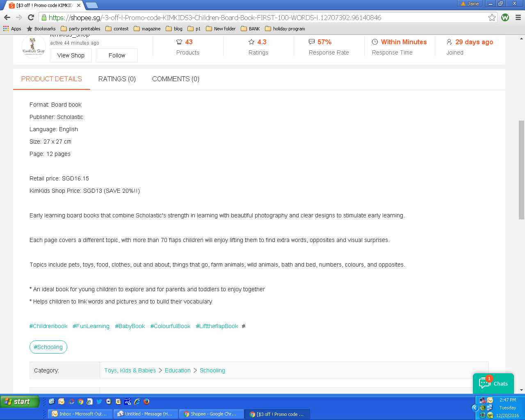
Task: Open the #ColourfulBook hashtag
Action: click(170, 326)
